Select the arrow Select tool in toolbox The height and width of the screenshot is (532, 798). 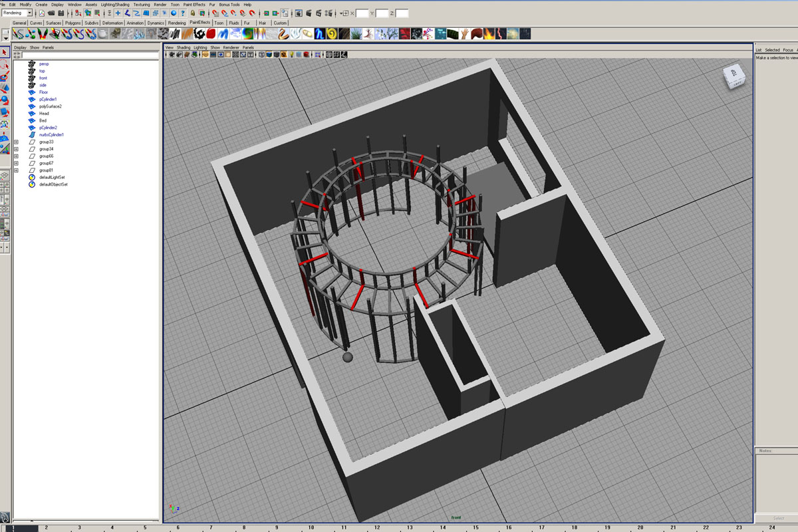point(5,53)
